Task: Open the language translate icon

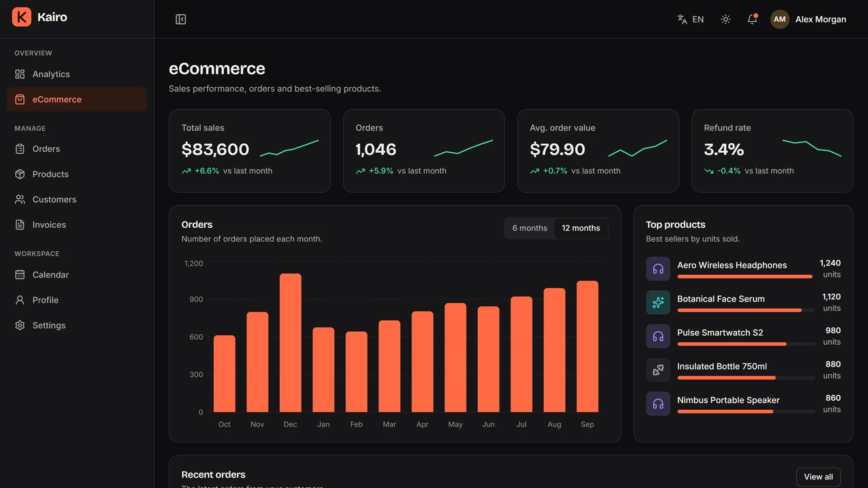Action: tap(682, 19)
